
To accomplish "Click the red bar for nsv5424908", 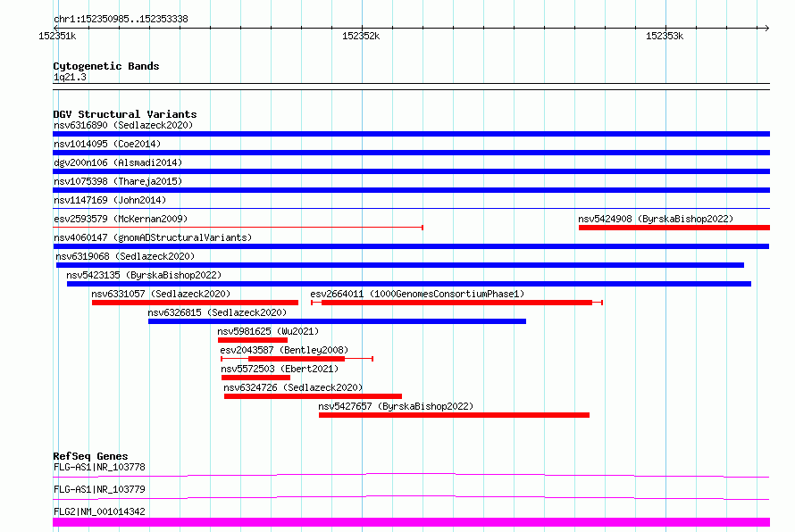I will (674, 228).
